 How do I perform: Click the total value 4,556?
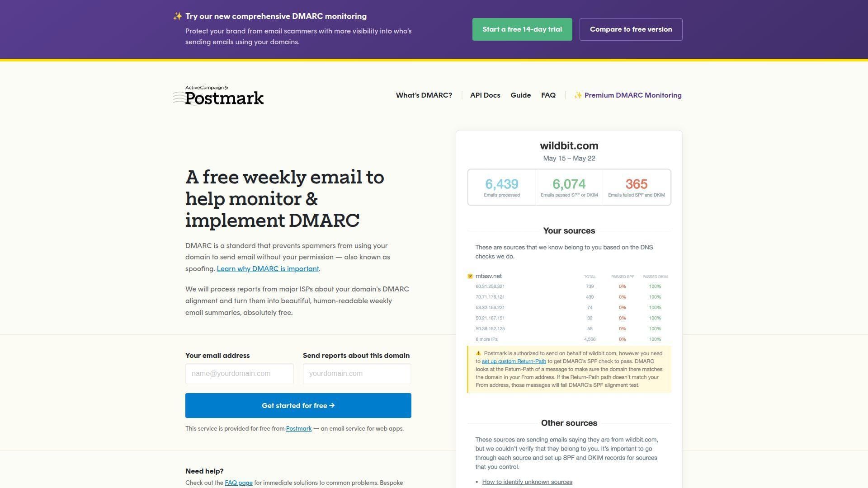pyautogui.click(x=590, y=339)
